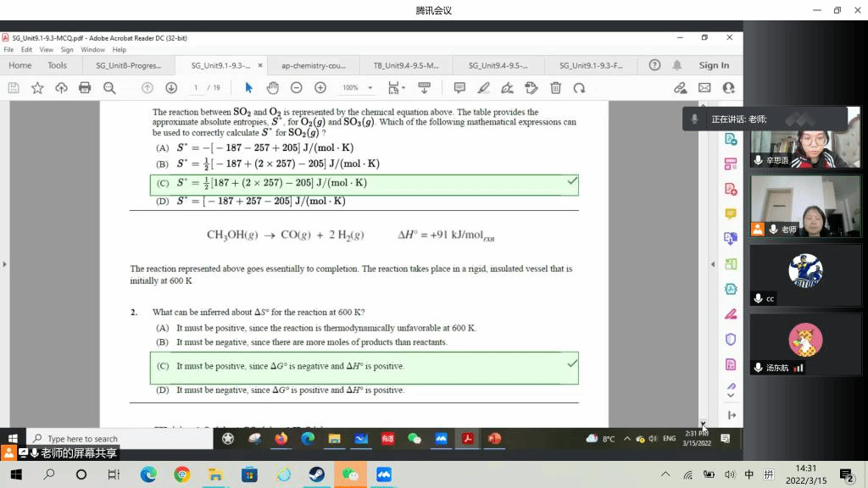Click the Selection arrow tool
868x488 pixels.
(x=248, y=88)
